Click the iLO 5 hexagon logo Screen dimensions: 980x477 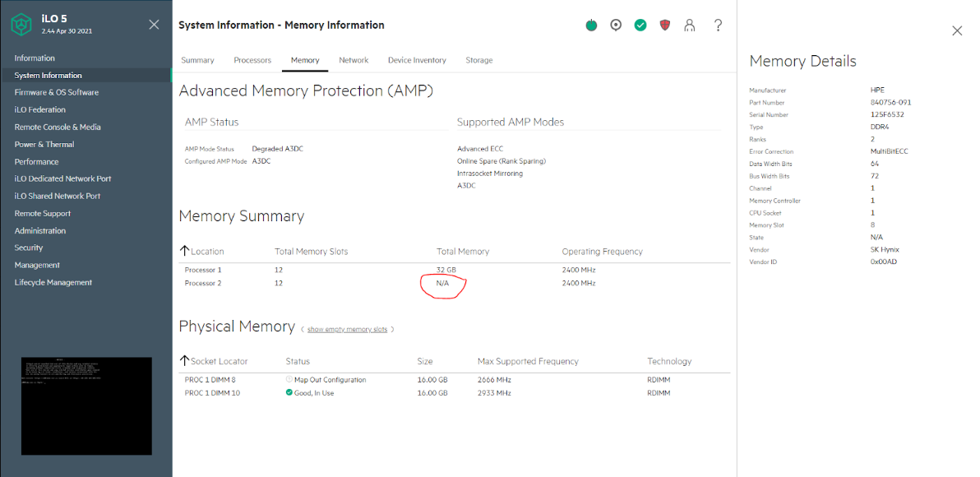coord(22,25)
